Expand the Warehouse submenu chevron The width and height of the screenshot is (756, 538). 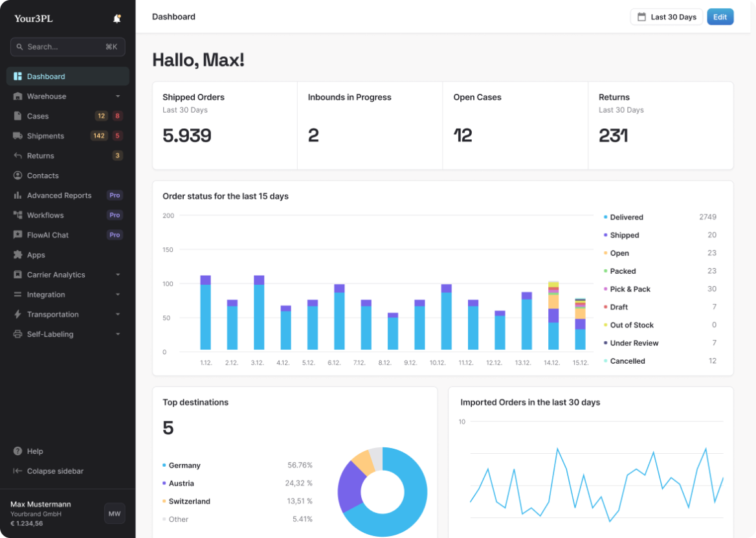point(118,96)
